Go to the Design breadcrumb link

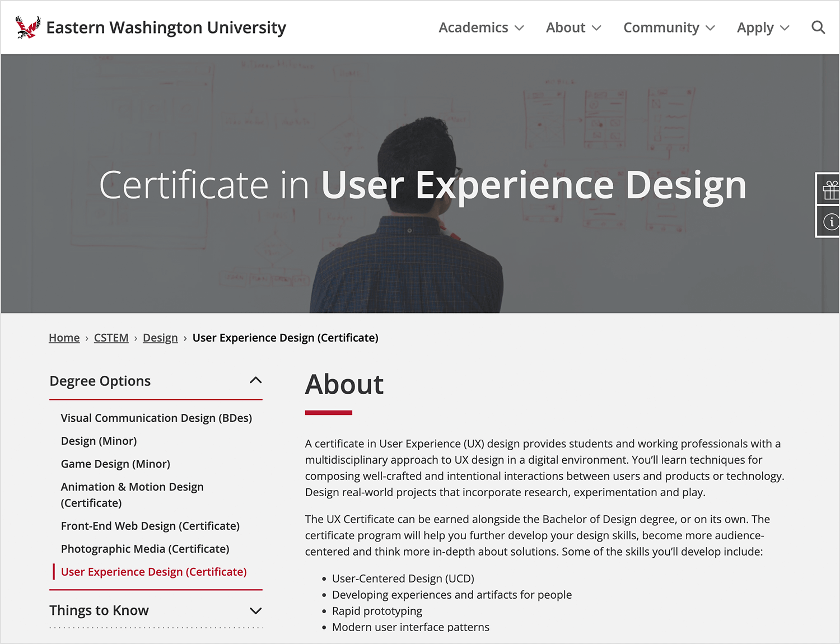160,338
